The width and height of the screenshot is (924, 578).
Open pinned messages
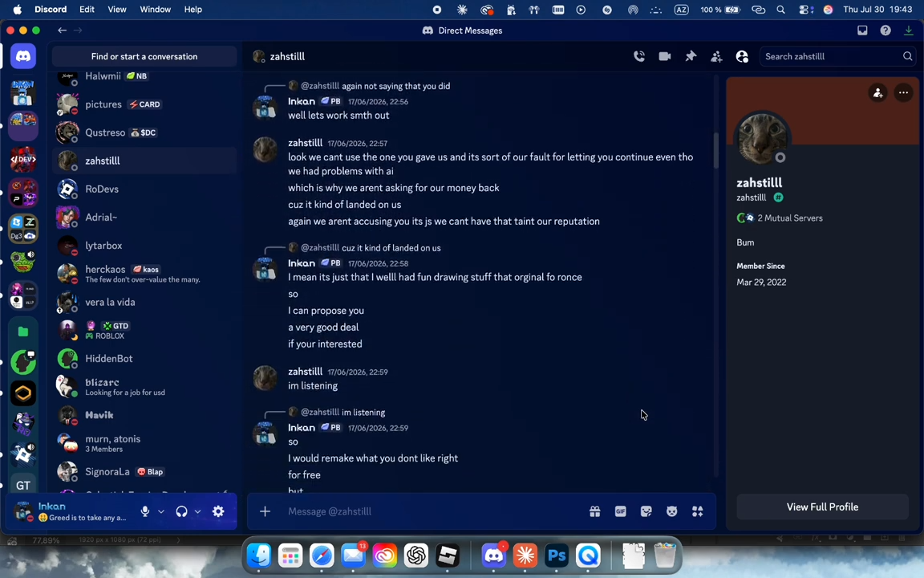(x=691, y=57)
